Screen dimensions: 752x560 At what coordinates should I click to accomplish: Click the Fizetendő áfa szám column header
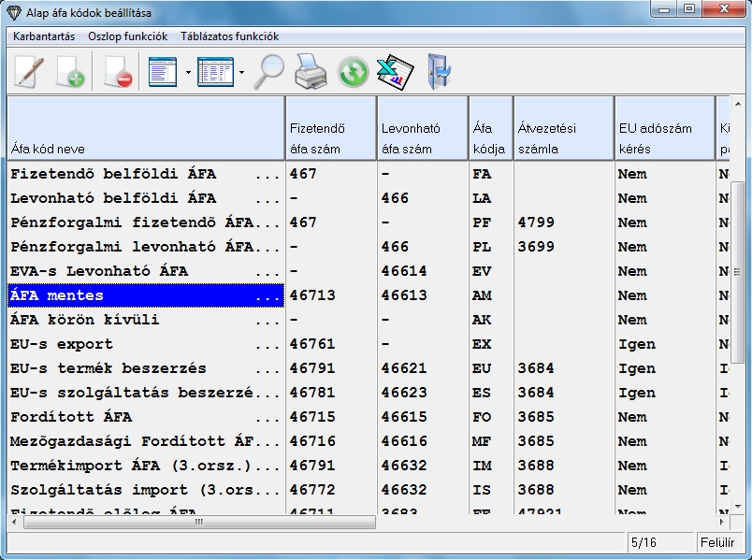coord(329,128)
